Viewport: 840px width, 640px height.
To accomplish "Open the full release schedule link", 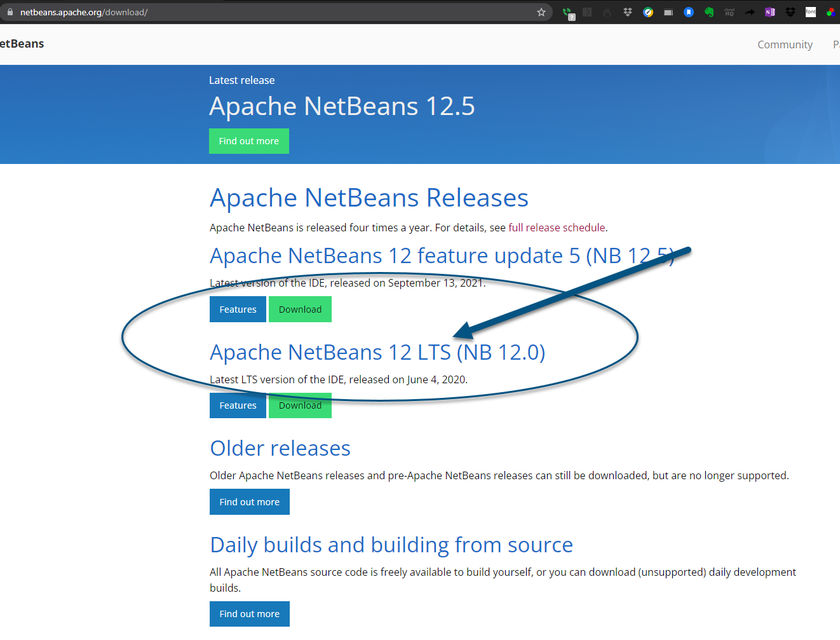I will [557, 228].
